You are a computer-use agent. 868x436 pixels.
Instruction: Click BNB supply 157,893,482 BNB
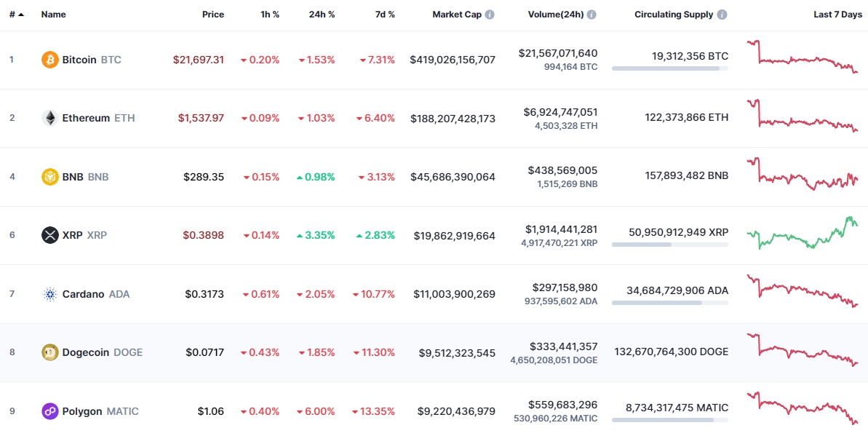[x=686, y=176]
